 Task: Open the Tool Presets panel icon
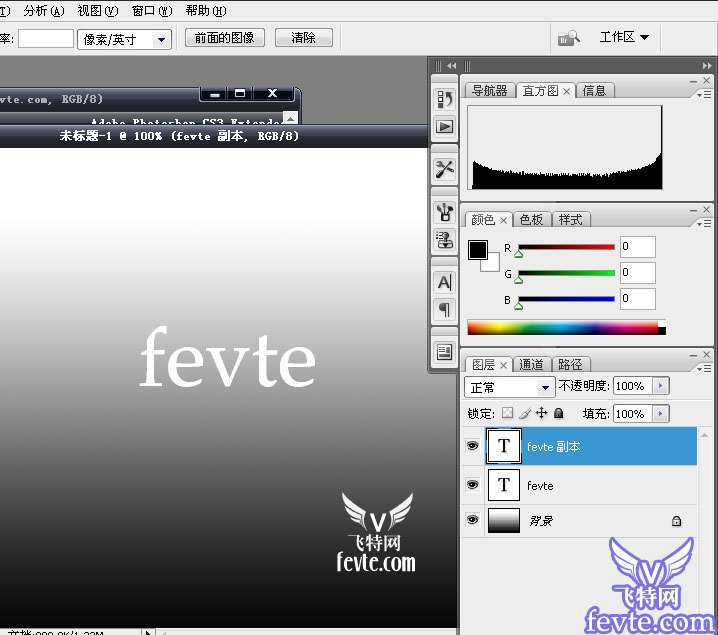[x=444, y=169]
